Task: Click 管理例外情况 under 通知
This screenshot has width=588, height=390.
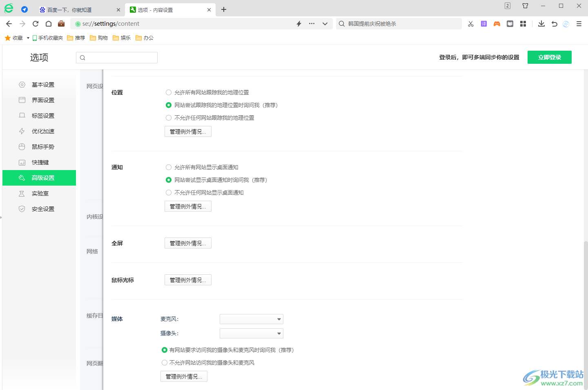Action: click(188, 206)
